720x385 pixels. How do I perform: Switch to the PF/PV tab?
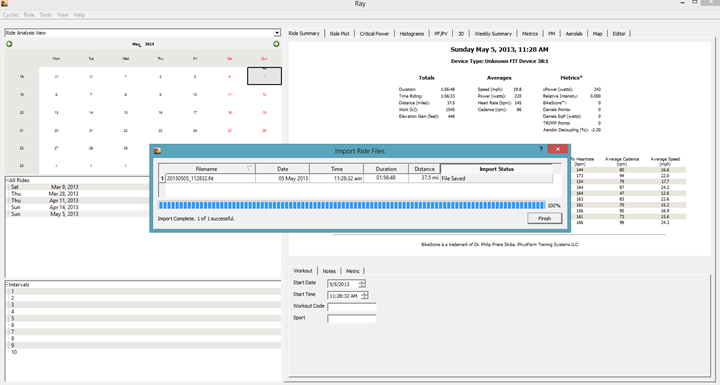click(441, 34)
